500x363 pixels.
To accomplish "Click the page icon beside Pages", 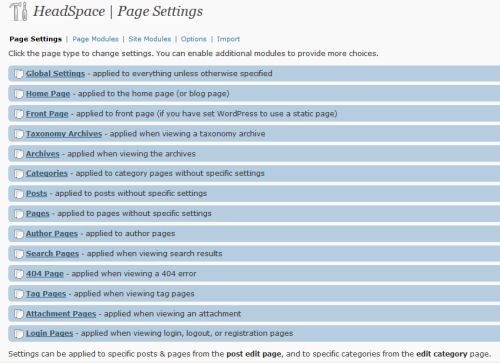I will [x=19, y=214].
